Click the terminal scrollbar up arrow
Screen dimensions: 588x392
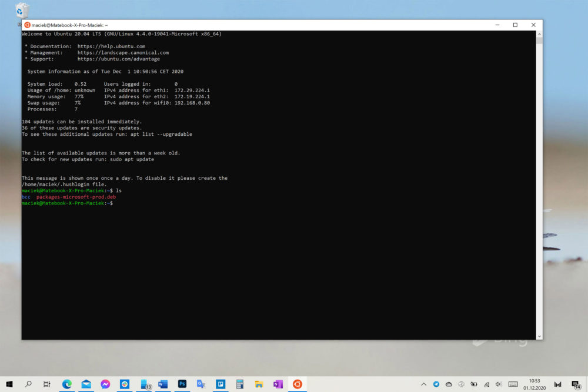pyautogui.click(x=539, y=34)
